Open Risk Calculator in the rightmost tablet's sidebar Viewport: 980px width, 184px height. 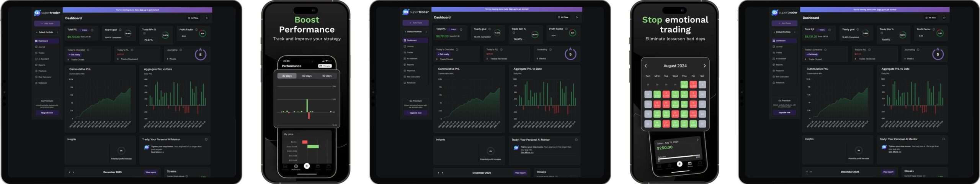pos(781,77)
